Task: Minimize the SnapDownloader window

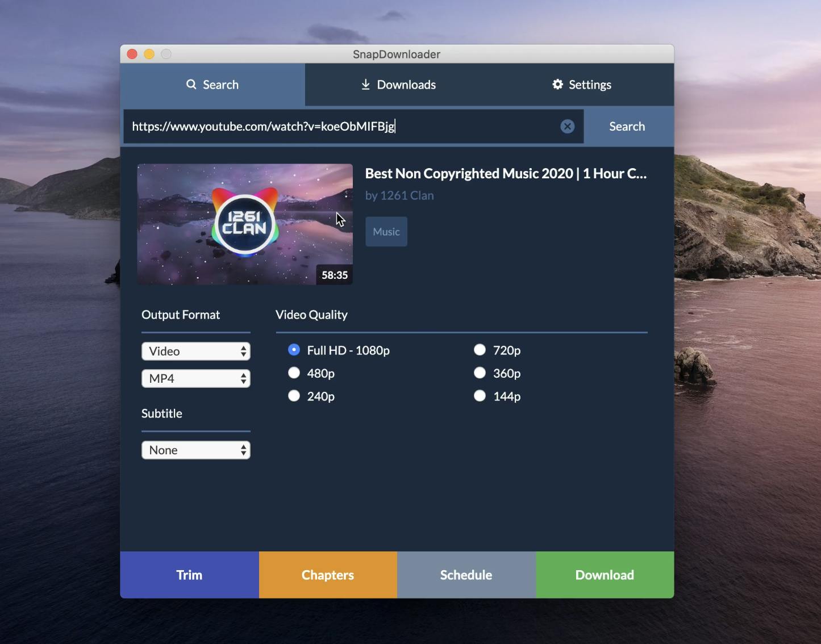Action: [149, 54]
